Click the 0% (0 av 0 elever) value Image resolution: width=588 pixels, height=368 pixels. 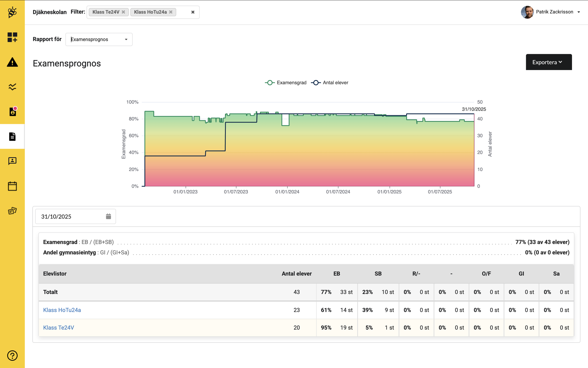point(547,252)
